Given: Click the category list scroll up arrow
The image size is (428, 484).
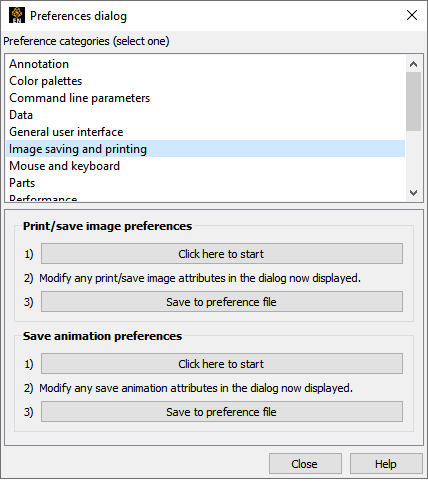Looking at the screenshot, I should [413, 64].
